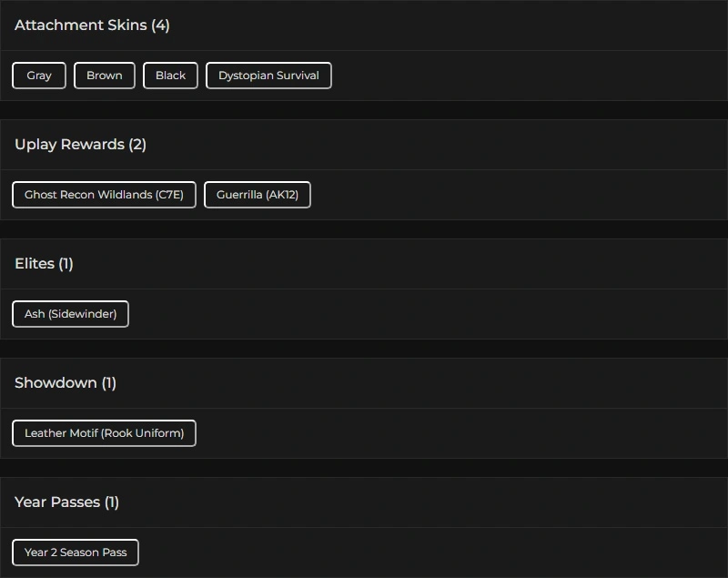Screen dimensions: 728x578
Task: Choose the Brown attachment skin
Action: click(105, 76)
